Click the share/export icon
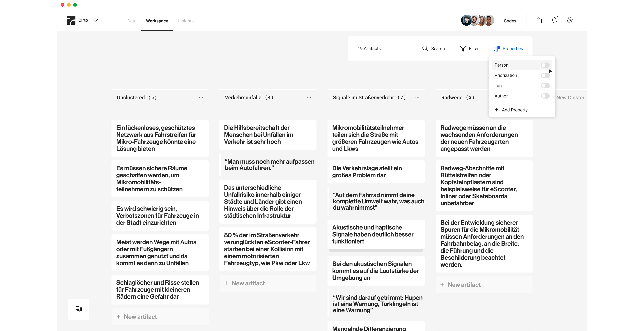 pos(539,20)
